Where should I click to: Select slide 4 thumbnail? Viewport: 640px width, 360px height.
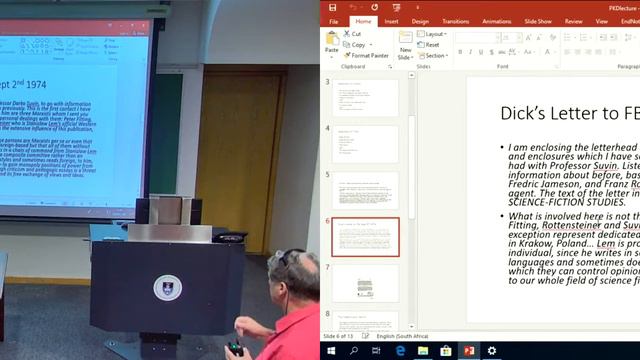365,144
